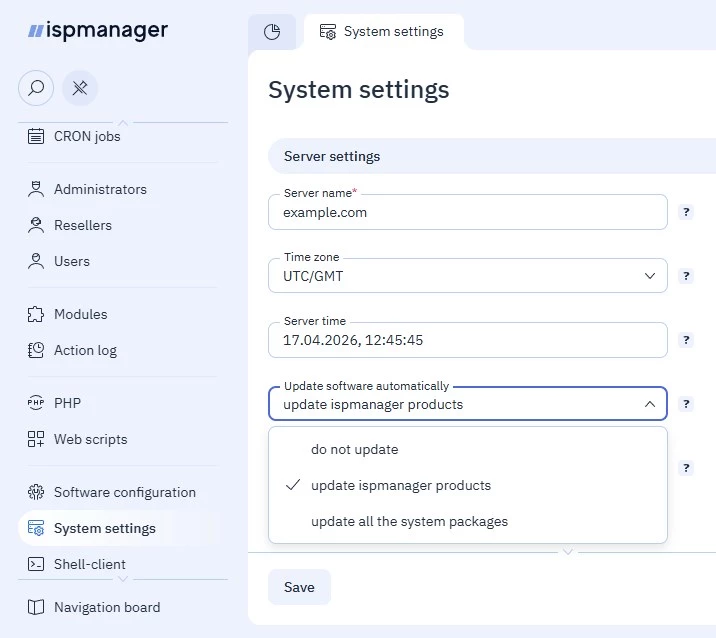Click the search magnifier icon in sidebar
716x638 pixels.
click(x=36, y=88)
